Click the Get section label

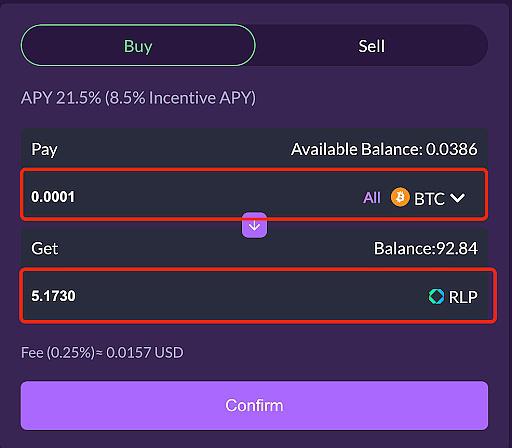pyautogui.click(x=45, y=249)
